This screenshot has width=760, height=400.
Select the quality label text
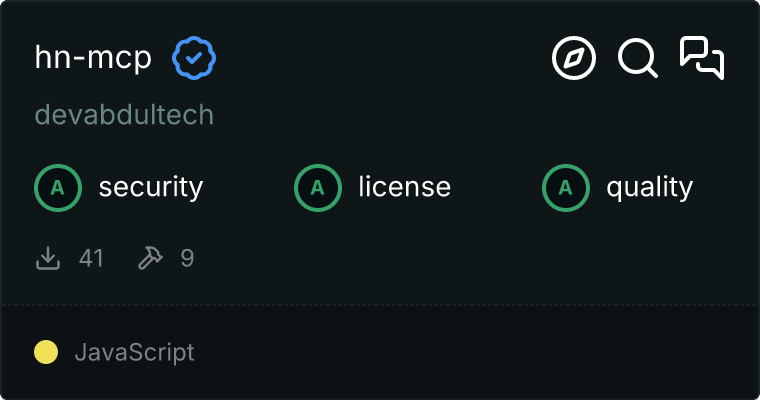(x=649, y=187)
